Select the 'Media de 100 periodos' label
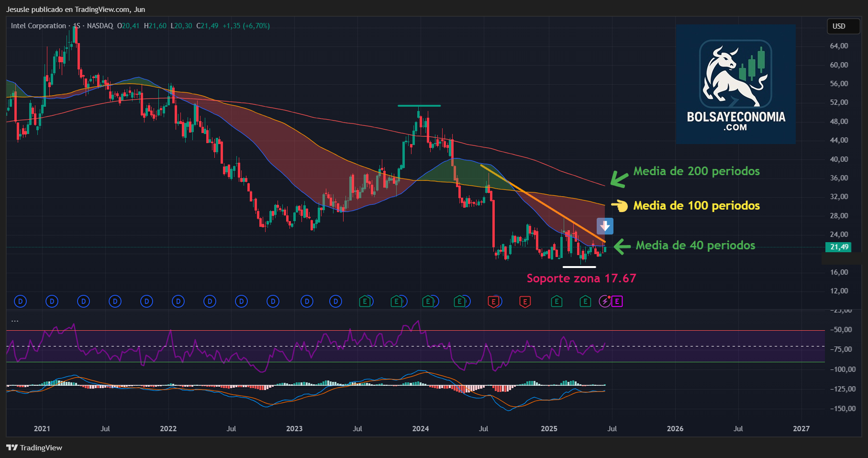The image size is (868, 458). 696,206
